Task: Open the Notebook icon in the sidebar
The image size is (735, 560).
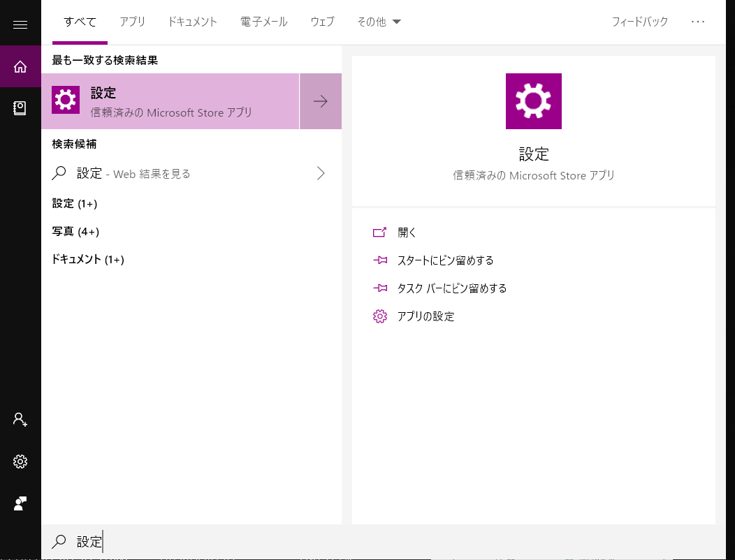Action: pos(20,108)
